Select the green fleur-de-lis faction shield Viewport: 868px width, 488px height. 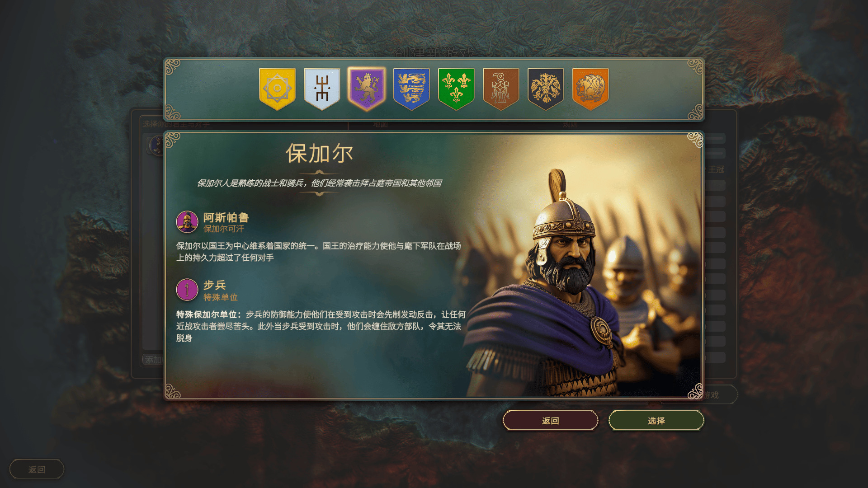tap(456, 89)
